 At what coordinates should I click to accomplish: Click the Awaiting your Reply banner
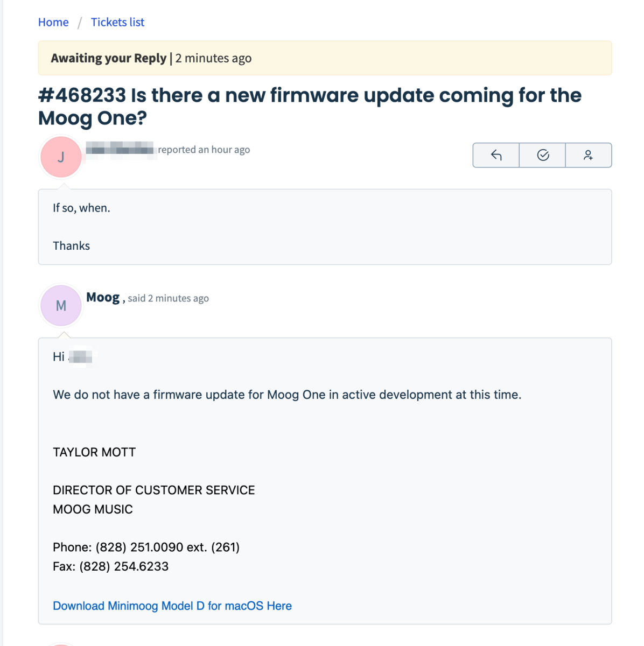(x=325, y=58)
